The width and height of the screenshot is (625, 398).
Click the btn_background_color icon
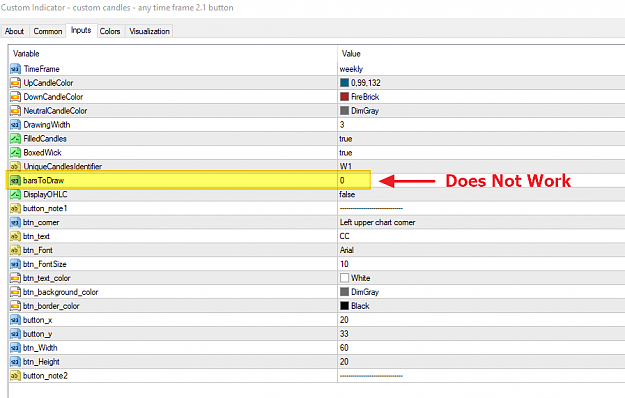coord(15,292)
